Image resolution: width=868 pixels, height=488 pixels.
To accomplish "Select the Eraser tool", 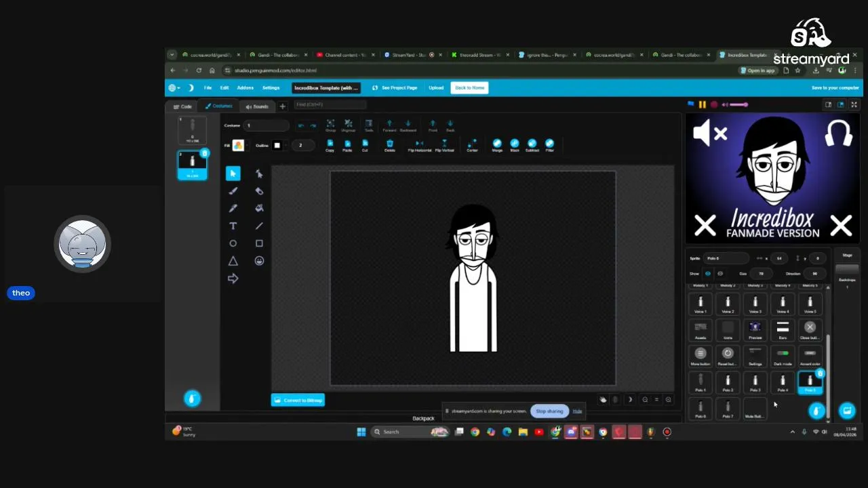I will coord(259,191).
